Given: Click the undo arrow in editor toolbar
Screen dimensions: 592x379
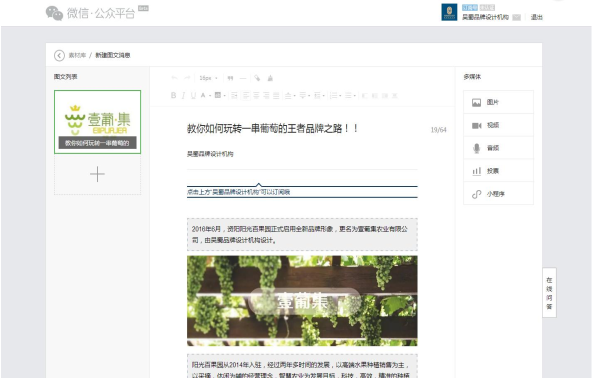Looking at the screenshot, I should 174,78.
